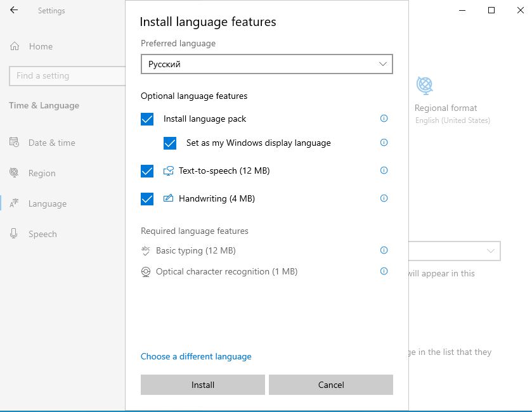
Task: Open Home in the Settings sidebar
Action: [x=41, y=46]
